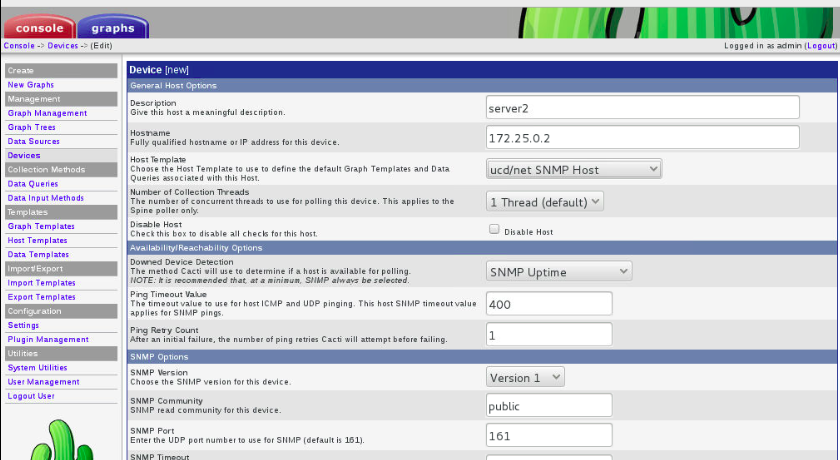840x460 pixels.
Task: Click the Cacti cactus logo
Action: pos(62,440)
